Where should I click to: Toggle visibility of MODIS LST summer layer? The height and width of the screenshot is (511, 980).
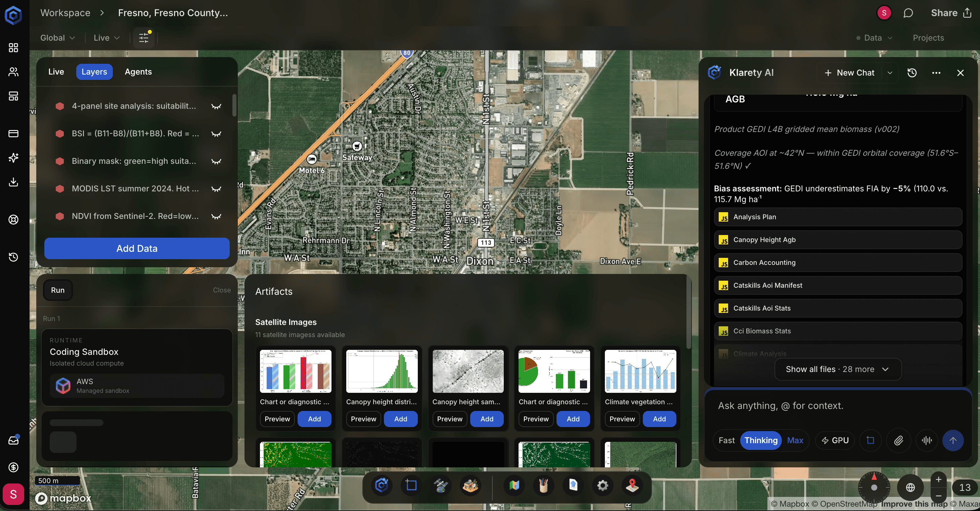[x=216, y=189]
